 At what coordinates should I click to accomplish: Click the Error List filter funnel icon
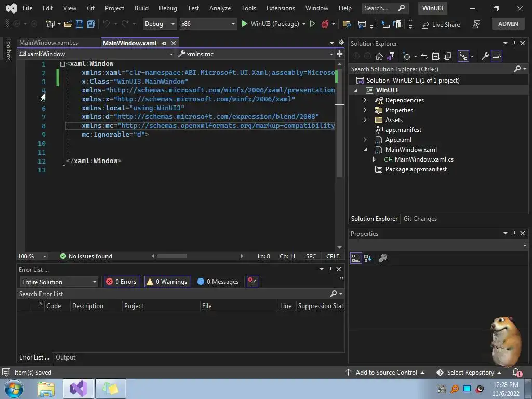(x=252, y=282)
